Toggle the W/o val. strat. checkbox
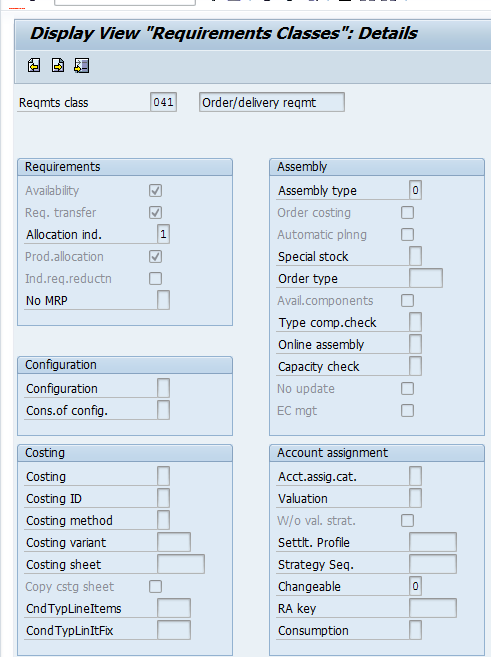This screenshot has width=491, height=657. coord(407,520)
